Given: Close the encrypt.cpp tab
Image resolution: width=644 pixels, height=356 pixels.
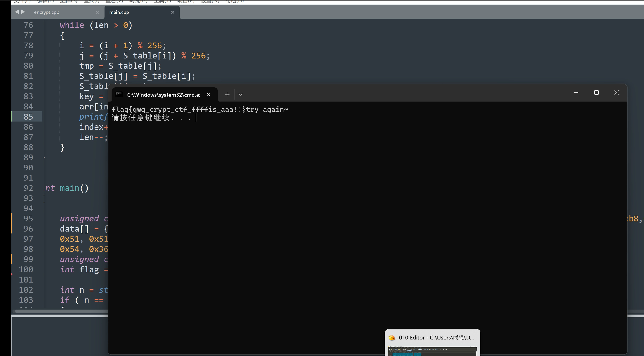Looking at the screenshot, I should click(x=98, y=12).
